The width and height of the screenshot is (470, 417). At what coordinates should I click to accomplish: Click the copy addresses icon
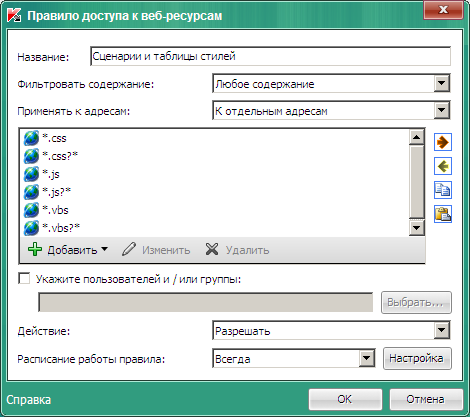click(x=443, y=190)
